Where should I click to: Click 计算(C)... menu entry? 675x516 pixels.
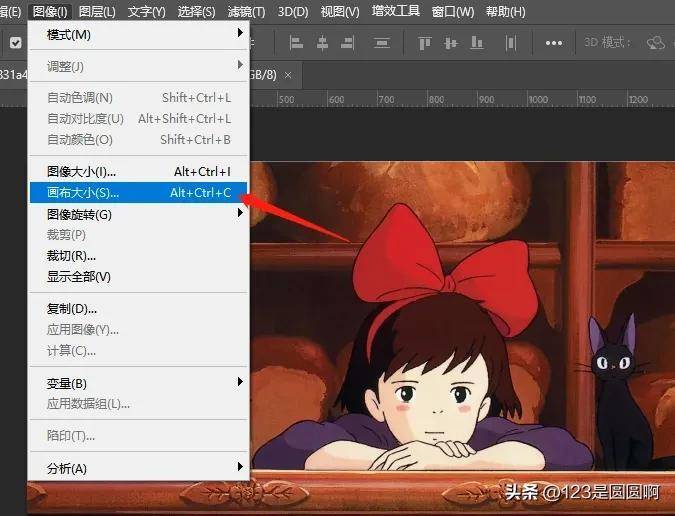138,351
